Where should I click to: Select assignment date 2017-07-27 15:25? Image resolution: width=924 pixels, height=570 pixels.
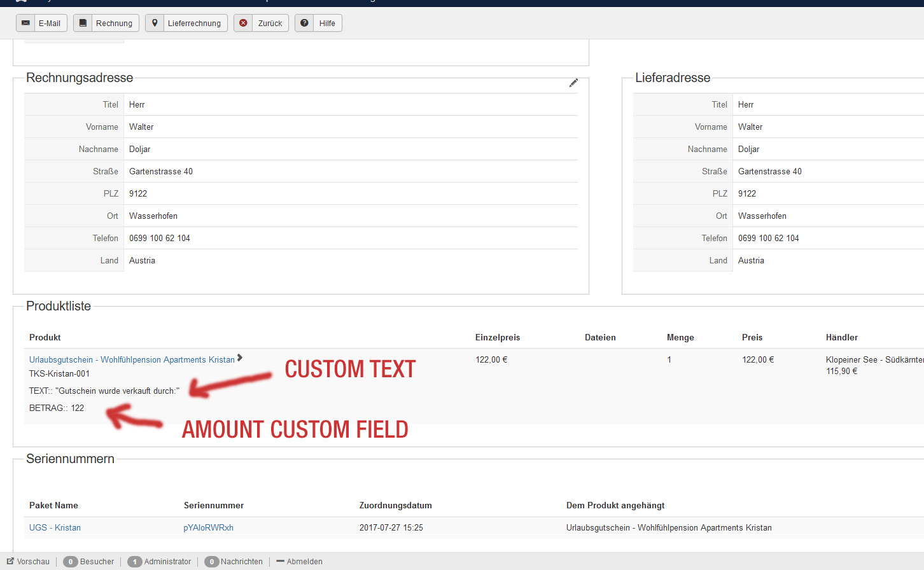click(x=391, y=528)
